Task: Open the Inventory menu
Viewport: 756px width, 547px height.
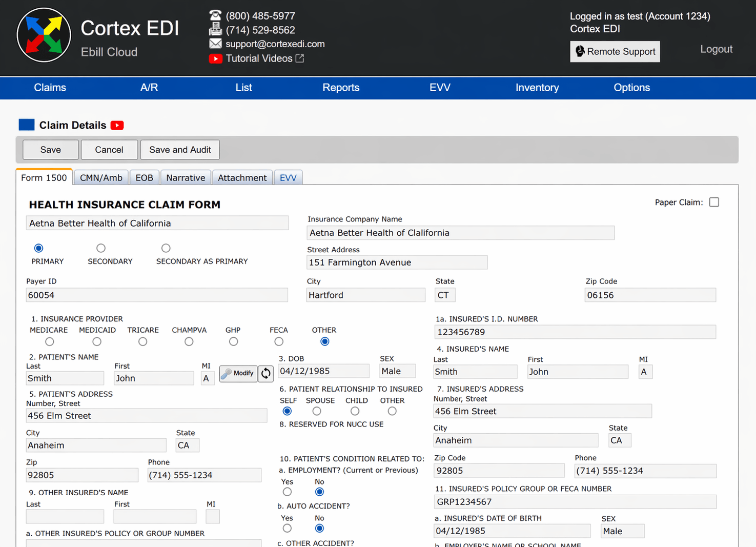Action: click(x=537, y=88)
